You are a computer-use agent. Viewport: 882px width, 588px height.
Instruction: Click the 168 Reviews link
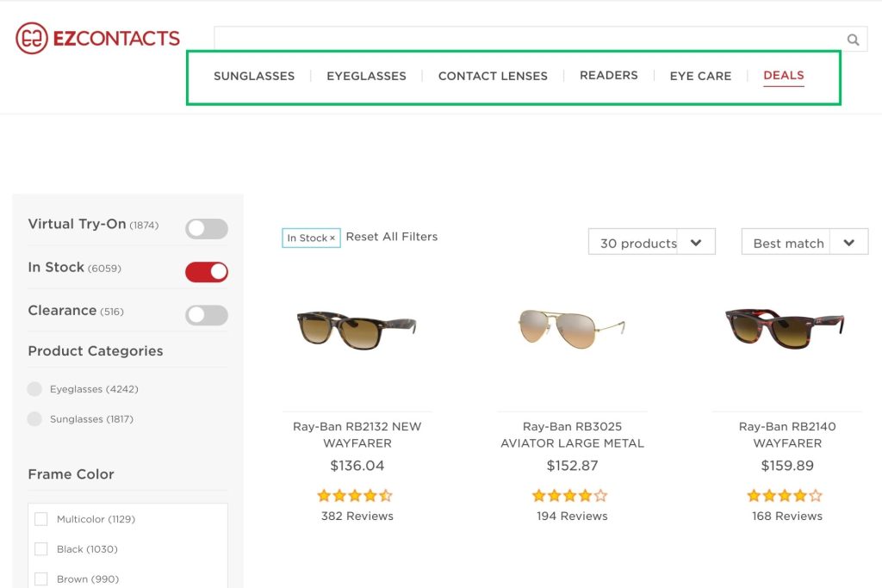click(x=787, y=516)
